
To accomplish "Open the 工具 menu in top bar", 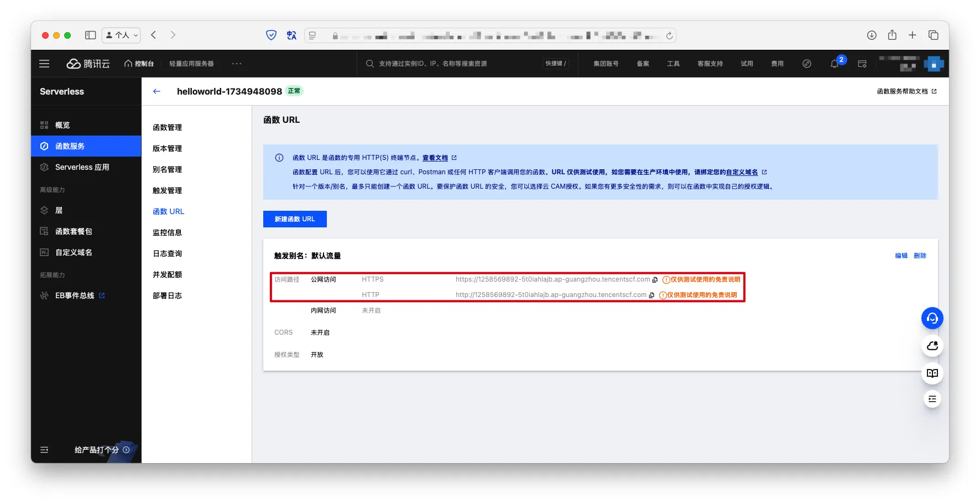I will click(673, 64).
